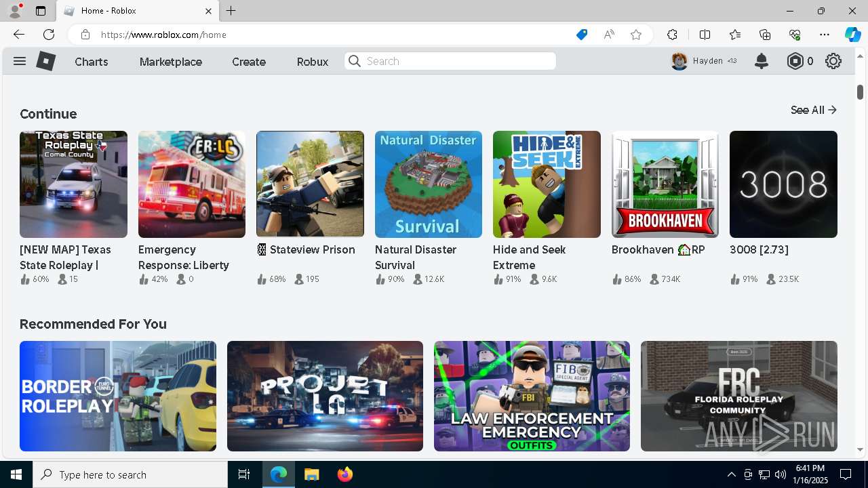Open Emergency Response: Liberty title link
Viewport: 868px width, 488px height.
[x=184, y=258]
